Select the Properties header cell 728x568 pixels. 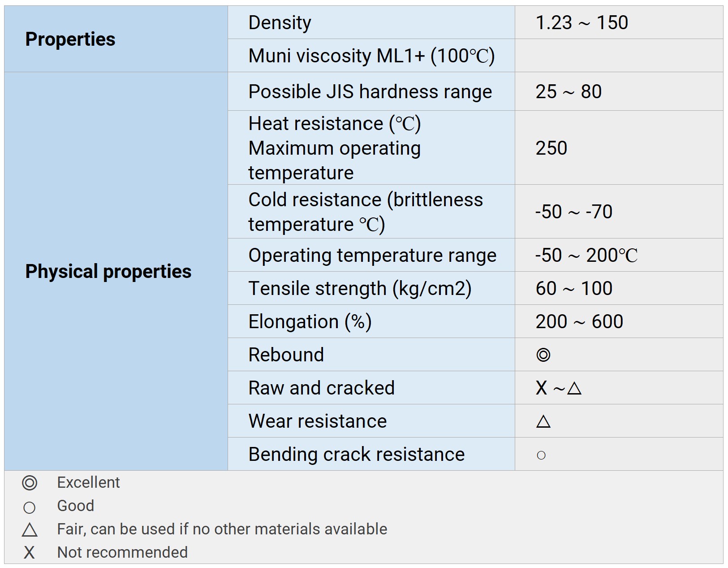pos(70,39)
